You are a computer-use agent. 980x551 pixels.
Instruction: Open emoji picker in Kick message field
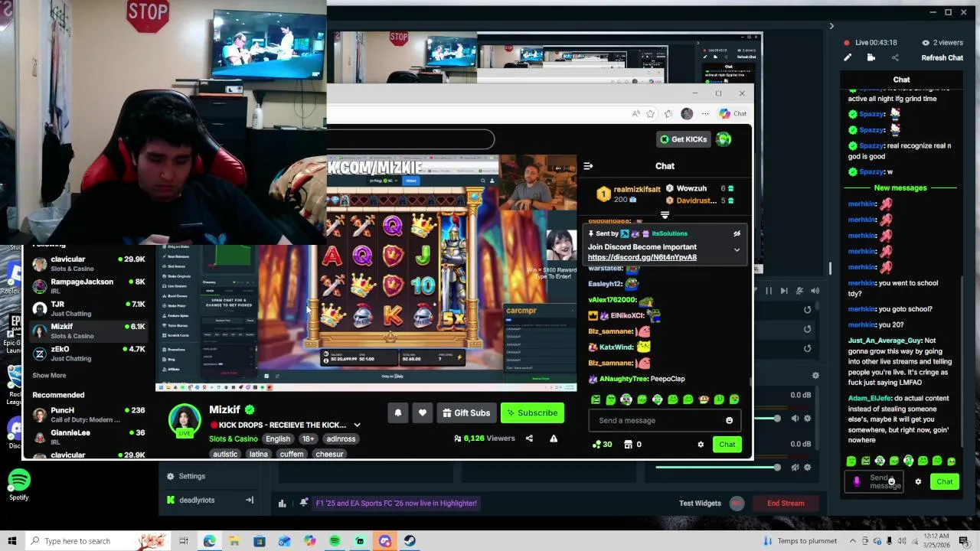[x=729, y=420]
